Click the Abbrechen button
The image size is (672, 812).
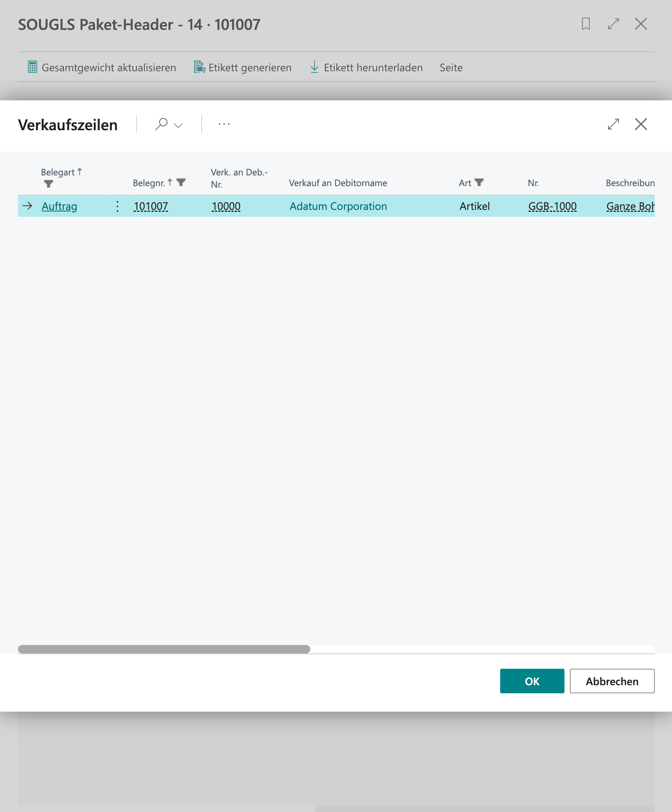612,681
